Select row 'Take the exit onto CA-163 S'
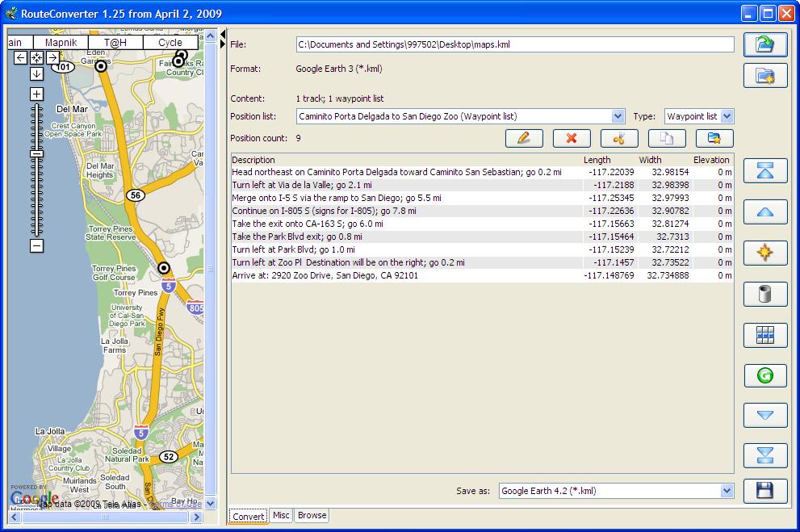 coord(482,224)
